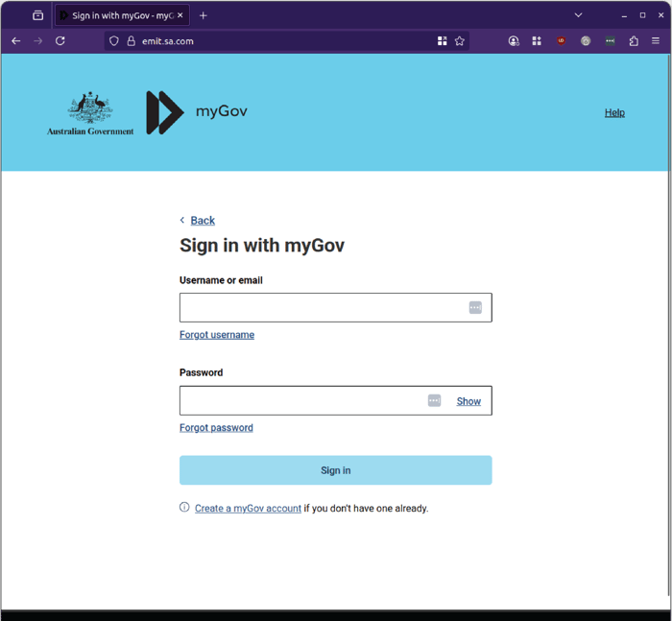This screenshot has height=621, width=672.
Task: Open Create a myGov account link
Action: coord(248,509)
